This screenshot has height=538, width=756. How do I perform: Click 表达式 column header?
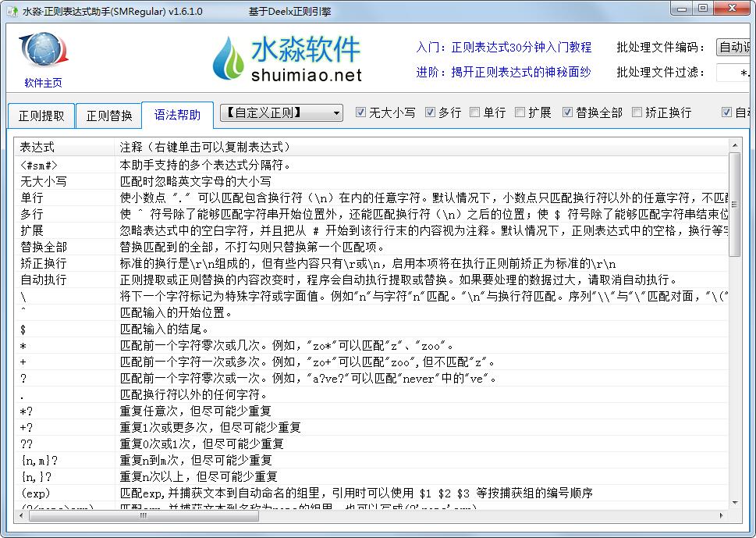click(65, 147)
